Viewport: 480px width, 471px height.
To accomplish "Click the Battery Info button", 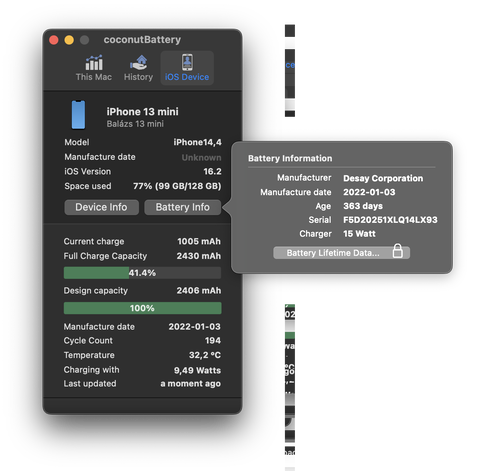I will click(x=183, y=207).
